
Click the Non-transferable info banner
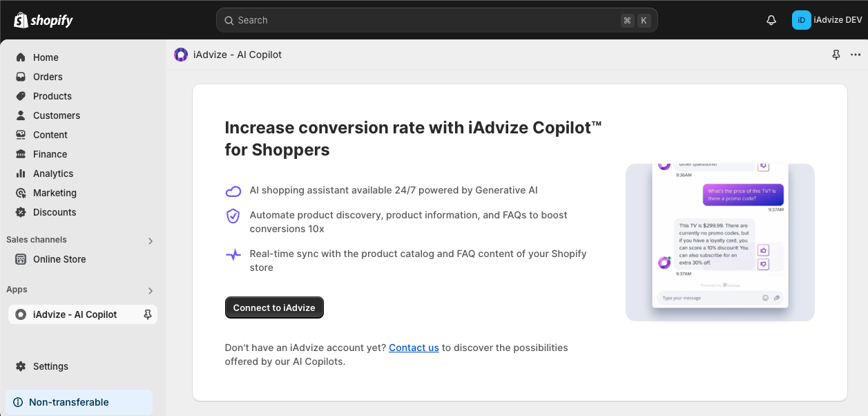79,402
